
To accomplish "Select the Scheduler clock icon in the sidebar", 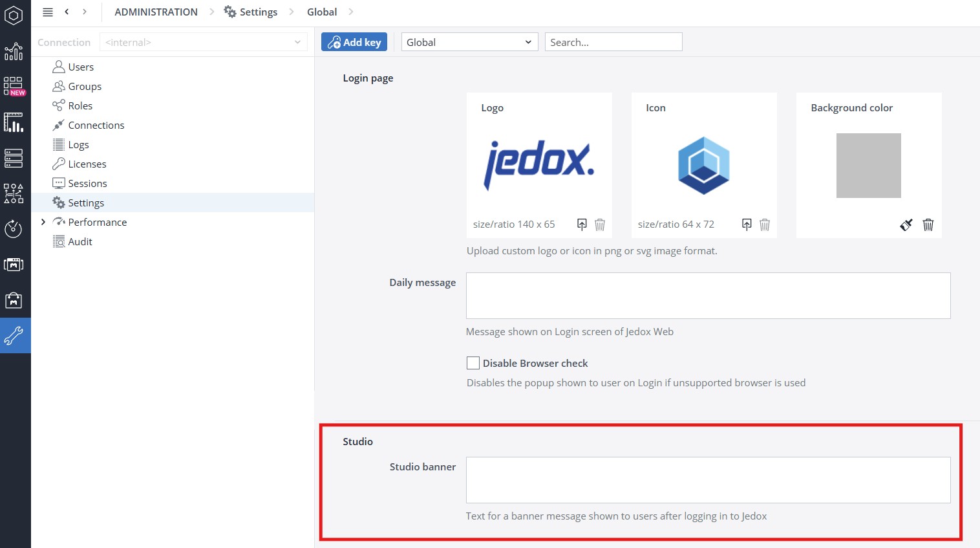I will click(x=14, y=228).
